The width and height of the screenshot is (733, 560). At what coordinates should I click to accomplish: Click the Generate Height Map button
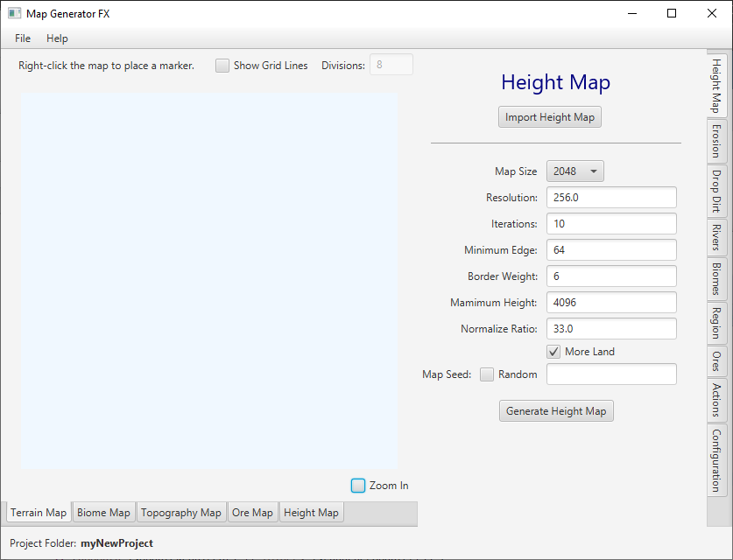pos(556,411)
